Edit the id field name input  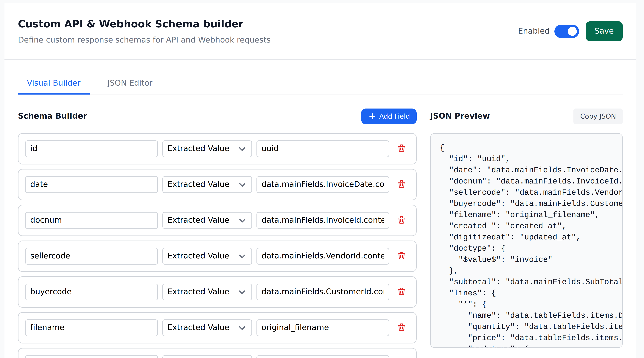point(91,149)
